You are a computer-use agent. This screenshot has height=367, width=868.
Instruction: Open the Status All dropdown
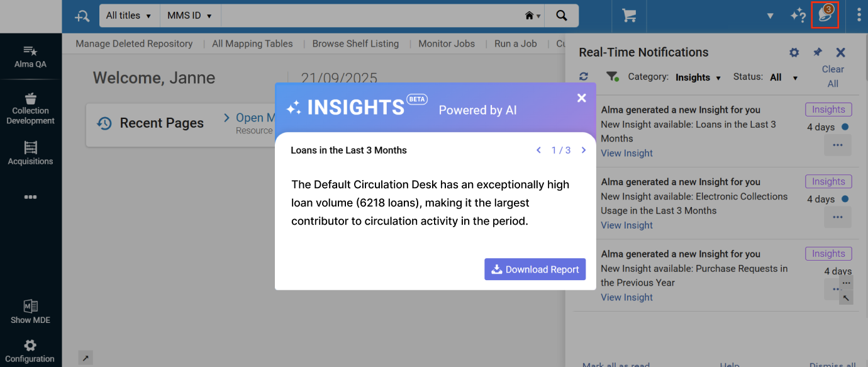784,77
